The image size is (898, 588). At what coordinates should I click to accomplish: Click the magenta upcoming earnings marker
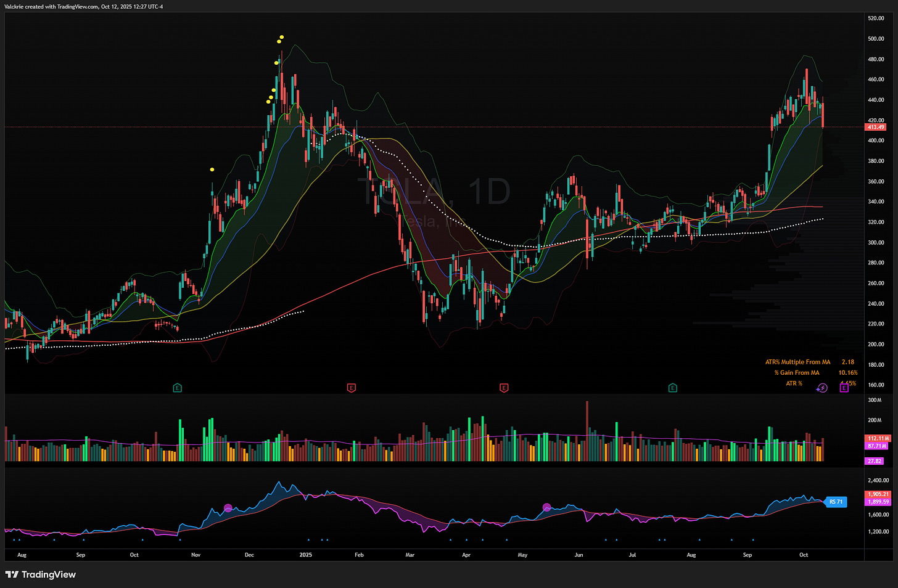pos(844,388)
